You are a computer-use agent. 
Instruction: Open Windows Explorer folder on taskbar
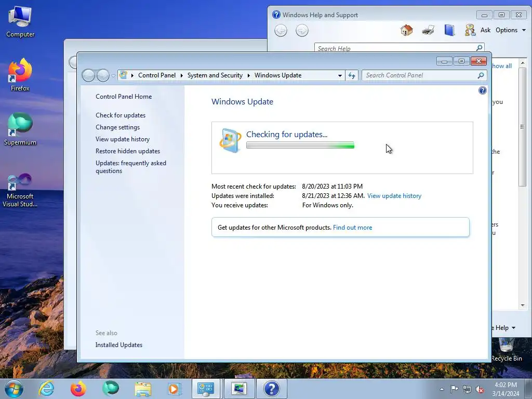click(x=143, y=389)
